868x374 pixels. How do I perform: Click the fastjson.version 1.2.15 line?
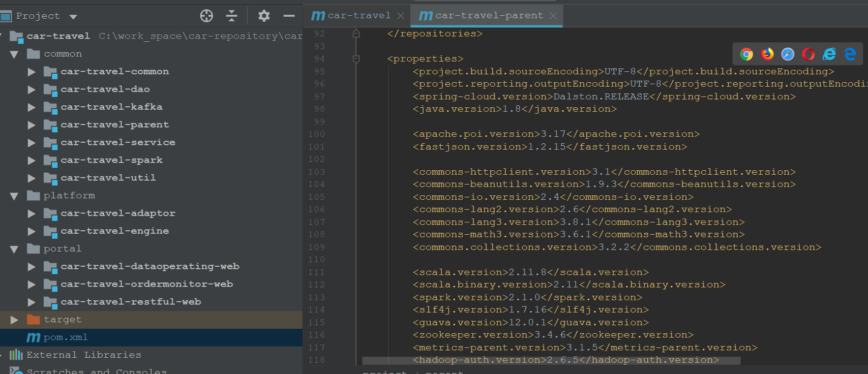550,147
